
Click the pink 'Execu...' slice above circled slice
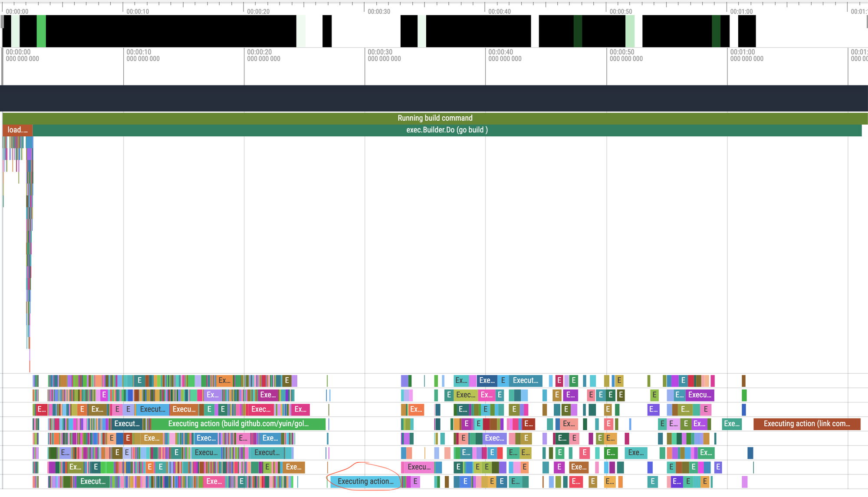[x=419, y=467]
